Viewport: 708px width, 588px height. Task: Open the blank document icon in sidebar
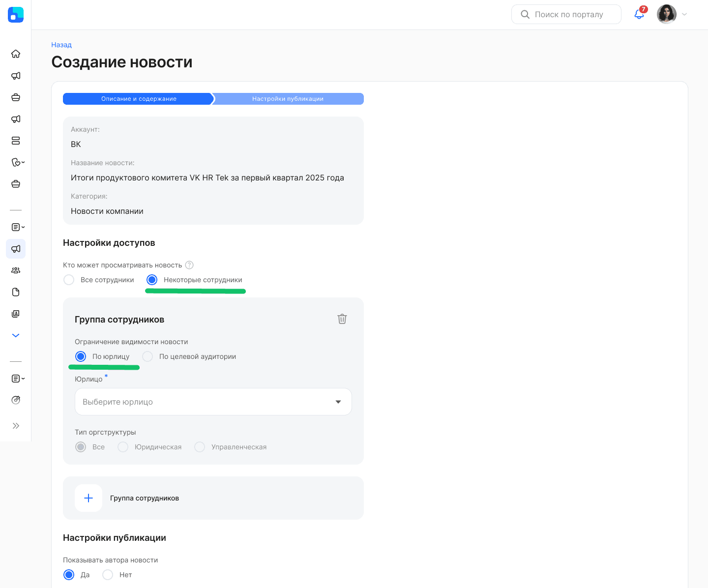(x=16, y=292)
